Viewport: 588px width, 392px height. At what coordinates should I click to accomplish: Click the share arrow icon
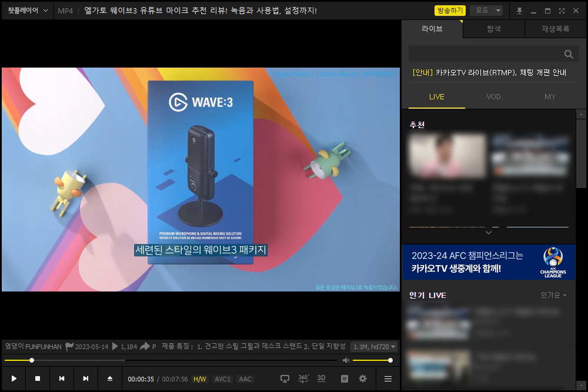point(145,346)
